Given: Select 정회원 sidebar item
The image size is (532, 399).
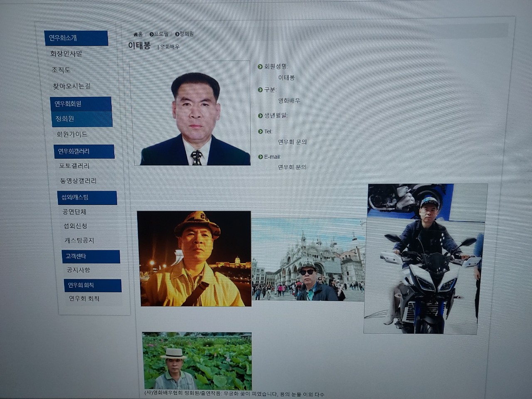Looking at the screenshot, I should (x=82, y=119).
